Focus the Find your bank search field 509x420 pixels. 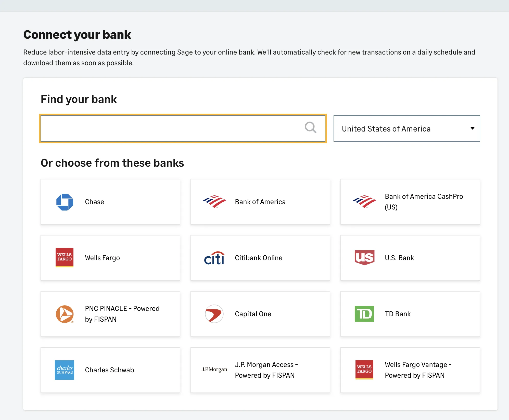(183, 128)
